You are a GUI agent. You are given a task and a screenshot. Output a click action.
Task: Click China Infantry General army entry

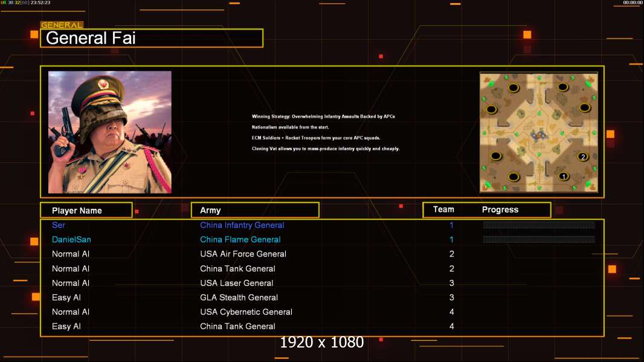242,225
